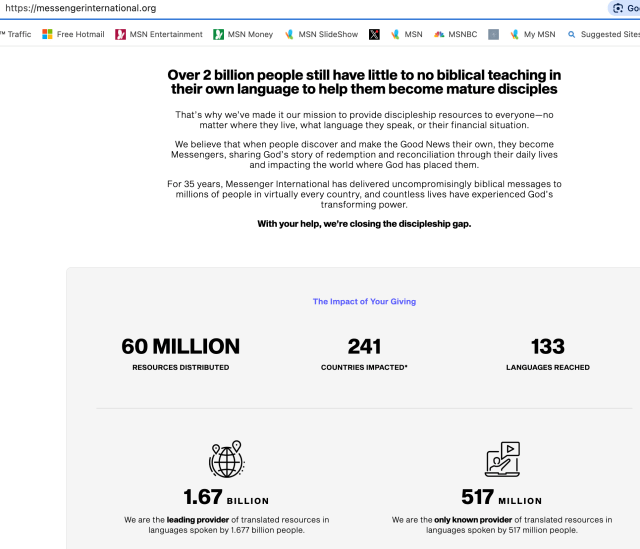Open the Traffic bookmark
The height and width of the screenshot is (549, 640).
click(16, 34)
